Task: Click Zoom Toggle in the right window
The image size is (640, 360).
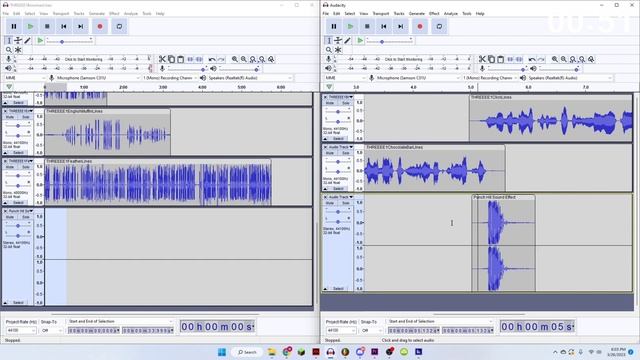Action: click(591, 59)
